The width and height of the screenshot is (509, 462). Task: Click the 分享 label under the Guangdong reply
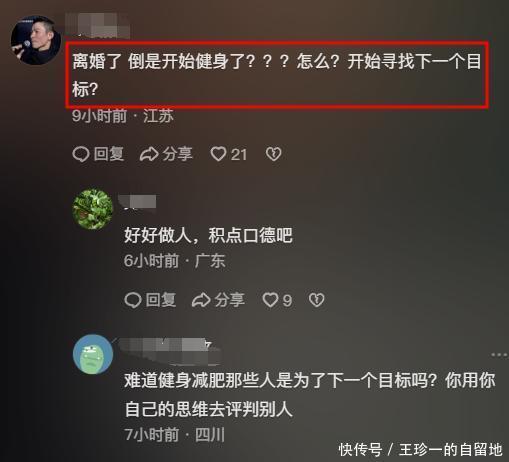[230, 300]
